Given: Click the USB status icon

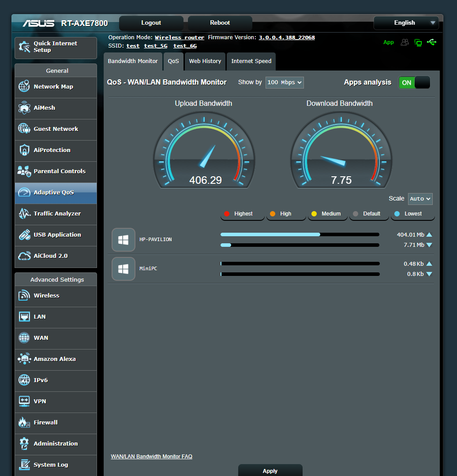Looking at the screenshot, I should [431, 42].
